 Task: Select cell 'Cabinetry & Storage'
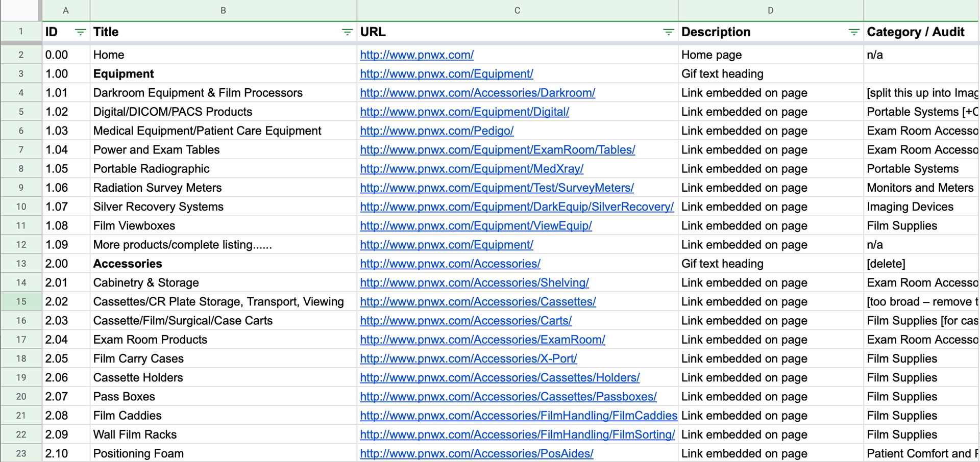(223, 283)
